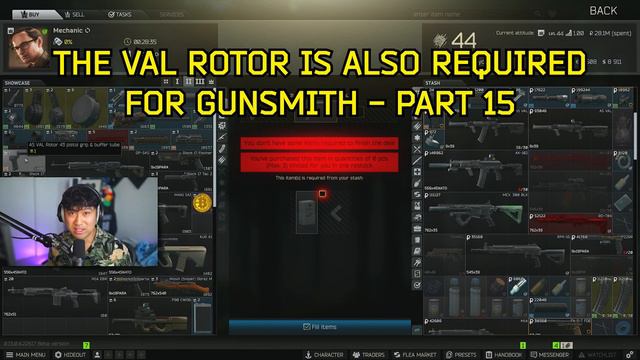Select AS VAL Rotor 43 item in Showcase

[x=24, y=160]
